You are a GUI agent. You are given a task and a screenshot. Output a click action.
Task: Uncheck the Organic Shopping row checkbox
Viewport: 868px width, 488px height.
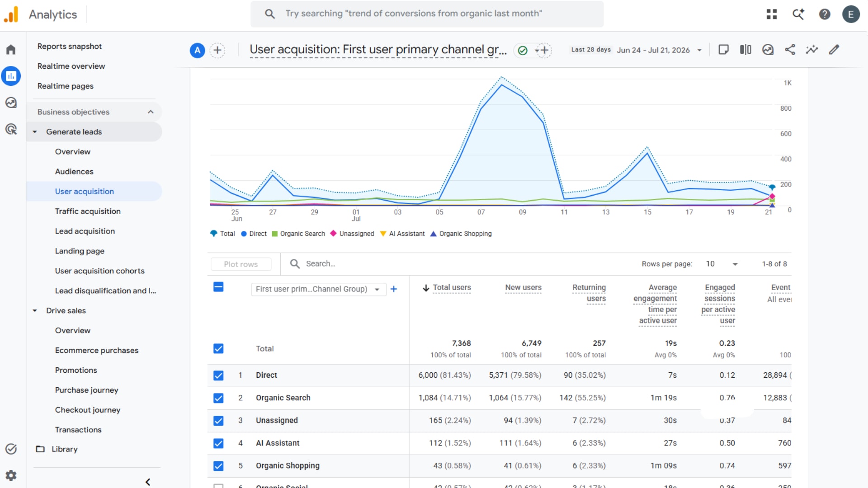218,466
